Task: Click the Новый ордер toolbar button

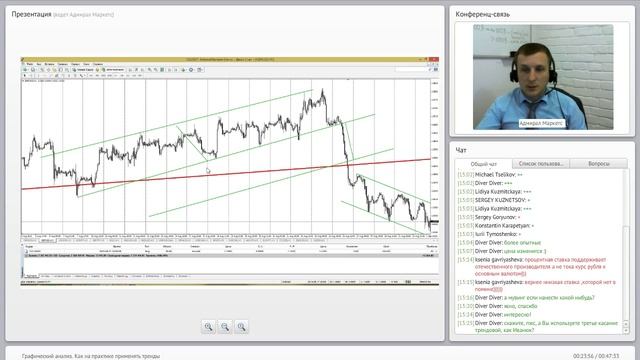Action: click(83, 70)
